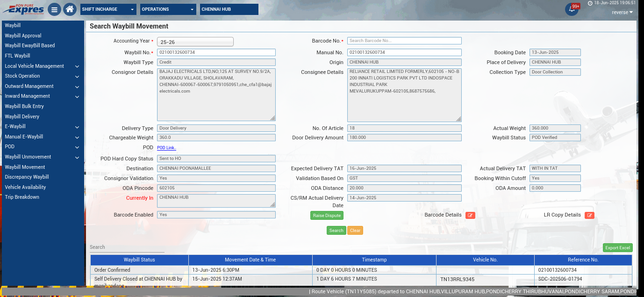The width and height of the screenshot is (644, 297).
Task: Click the Raise Dispute button
Action: click(x=327, y=216)
